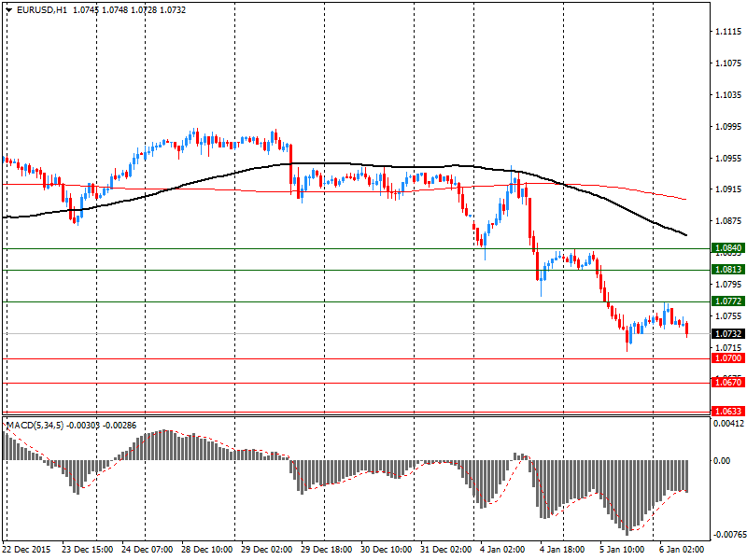Click the 5 Jan 10:00 time label
Screen dimensions: 747x560
[622, 550]
